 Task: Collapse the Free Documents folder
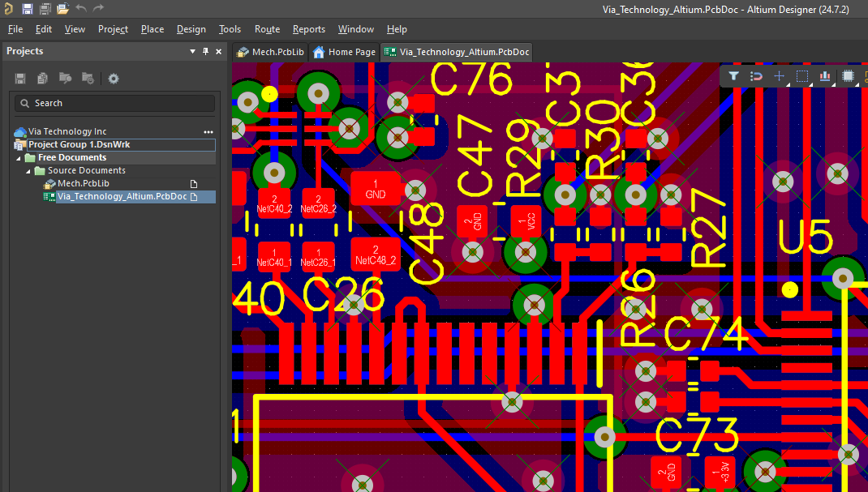pos(18,157)
